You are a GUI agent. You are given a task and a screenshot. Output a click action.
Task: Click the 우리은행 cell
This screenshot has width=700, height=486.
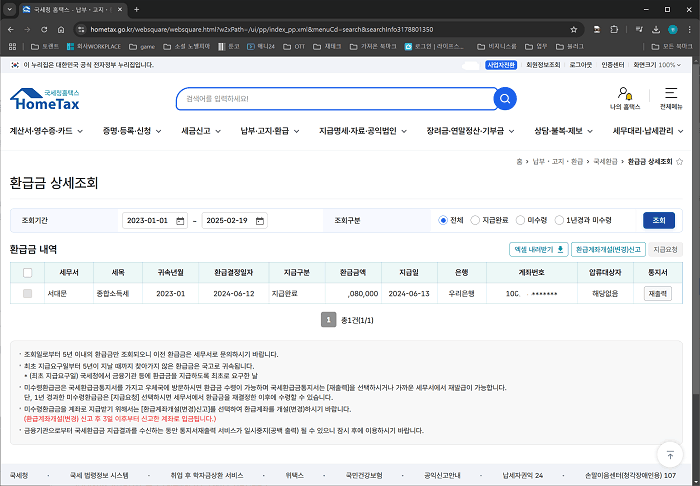click(x=461, y=294)
